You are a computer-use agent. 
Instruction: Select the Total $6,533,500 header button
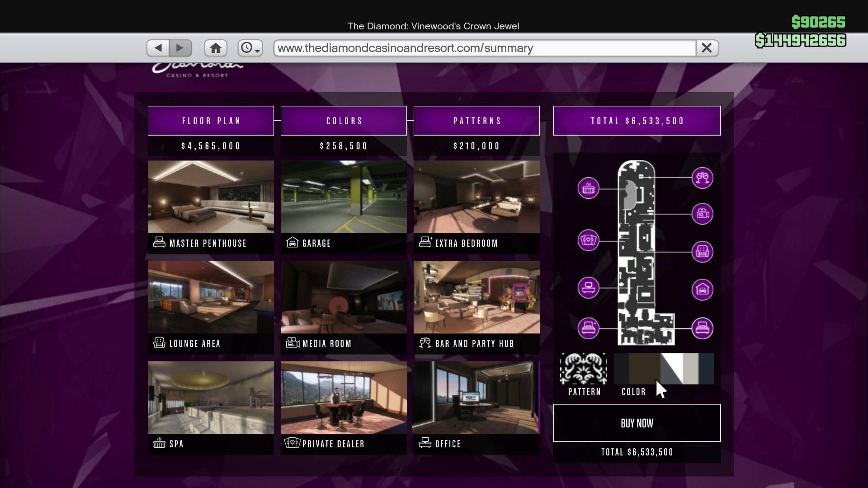click(637, 121)
